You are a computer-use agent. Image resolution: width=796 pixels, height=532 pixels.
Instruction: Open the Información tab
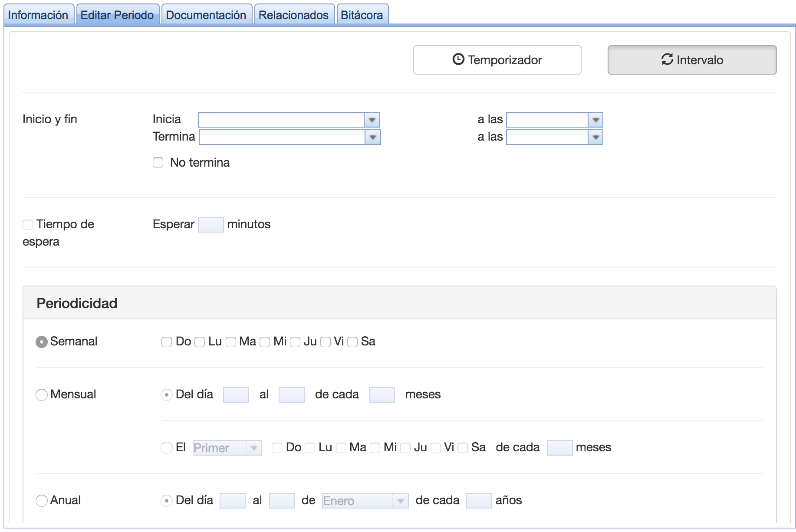coord(38,15)
